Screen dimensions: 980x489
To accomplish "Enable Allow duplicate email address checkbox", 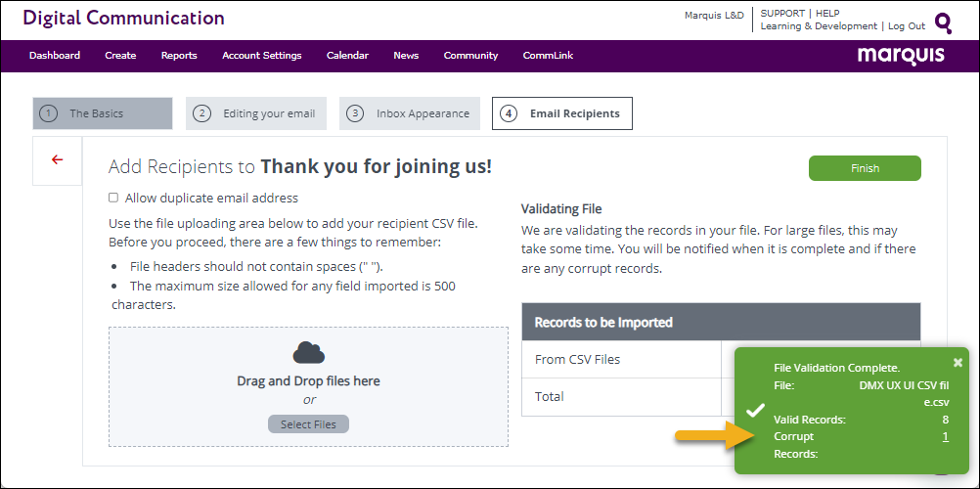I will click(x=114, y=198).
